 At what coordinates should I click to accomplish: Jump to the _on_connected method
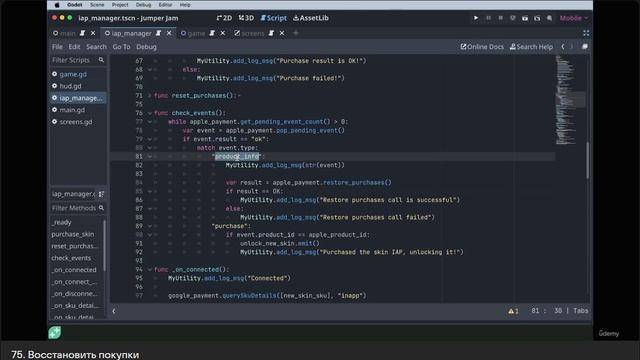[x=74, y=270]
